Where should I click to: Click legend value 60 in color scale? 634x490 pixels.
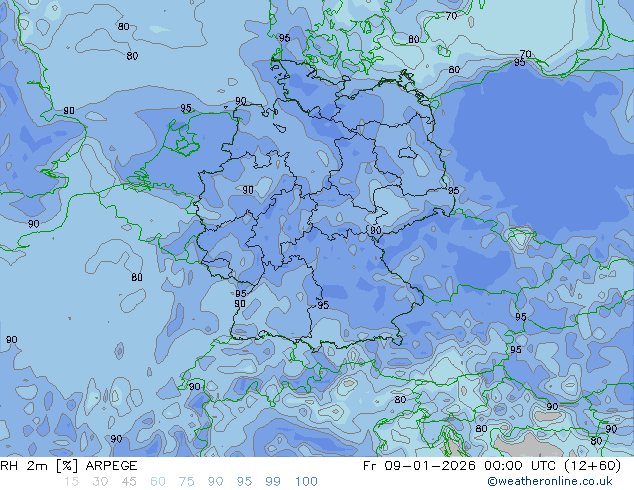(x=158, y=482)
